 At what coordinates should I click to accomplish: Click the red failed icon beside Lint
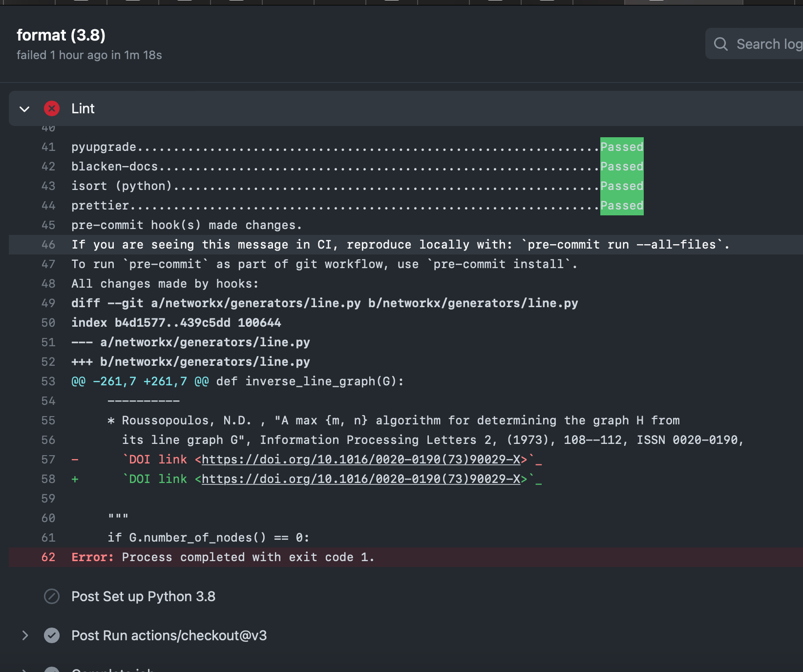pos(52,108)
